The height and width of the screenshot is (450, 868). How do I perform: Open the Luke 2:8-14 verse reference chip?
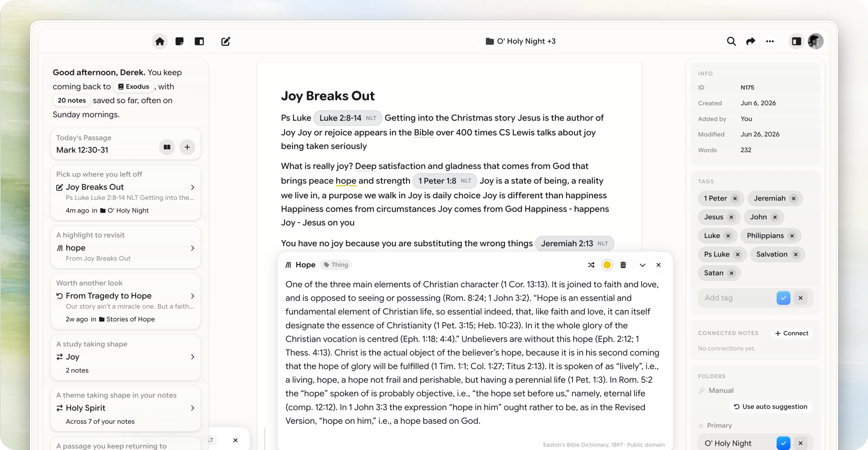click(347, 118)
